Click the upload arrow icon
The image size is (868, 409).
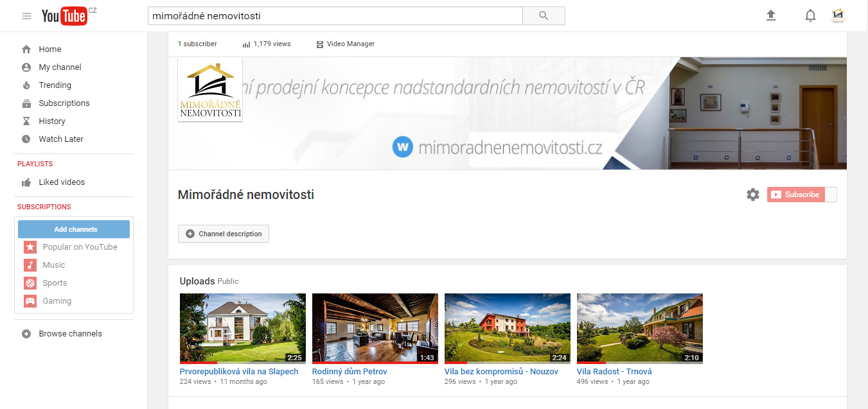[771, 15]
